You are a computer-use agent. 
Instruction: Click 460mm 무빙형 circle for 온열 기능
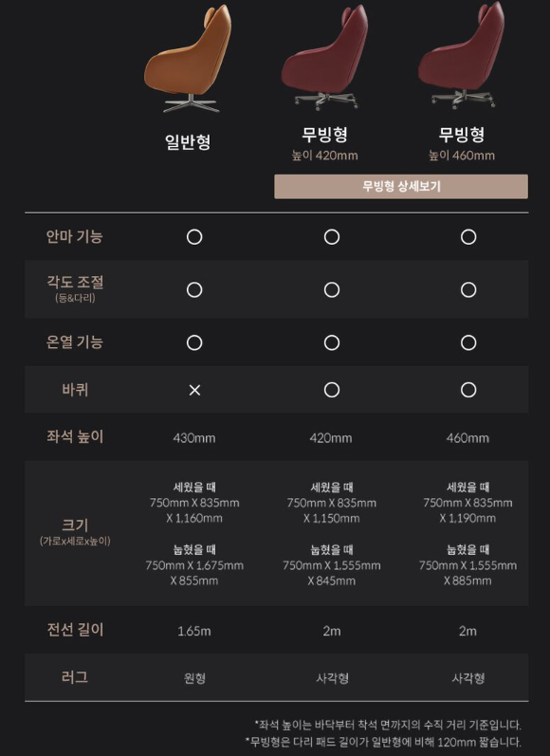coord(468,342)
